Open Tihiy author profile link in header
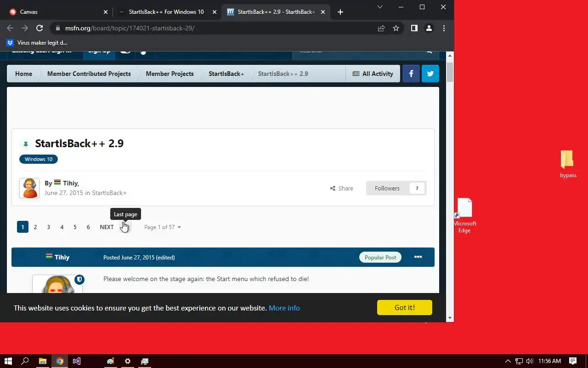This screenshot has width=588, height=368. coord(70,183)
